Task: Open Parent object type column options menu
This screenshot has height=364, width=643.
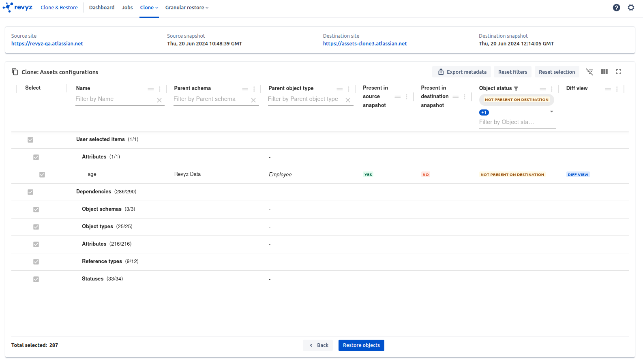Action: coord(349,89)
